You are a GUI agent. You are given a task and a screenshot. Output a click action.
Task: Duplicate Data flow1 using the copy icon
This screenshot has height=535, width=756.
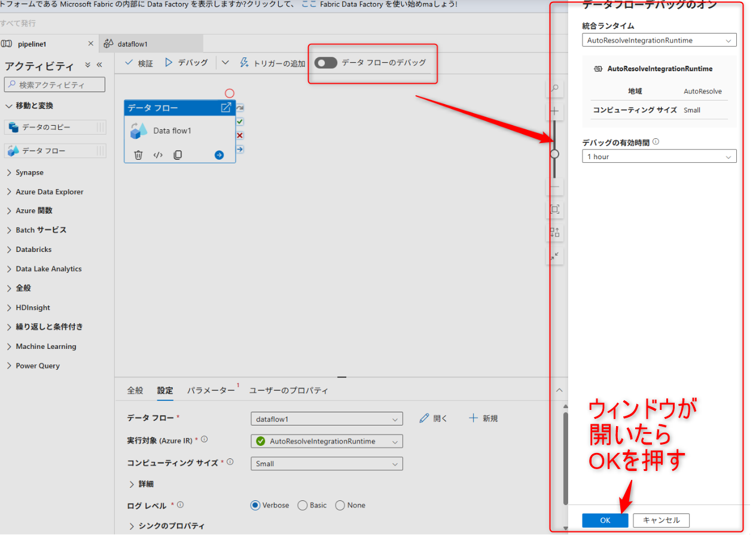pos(178,154)
